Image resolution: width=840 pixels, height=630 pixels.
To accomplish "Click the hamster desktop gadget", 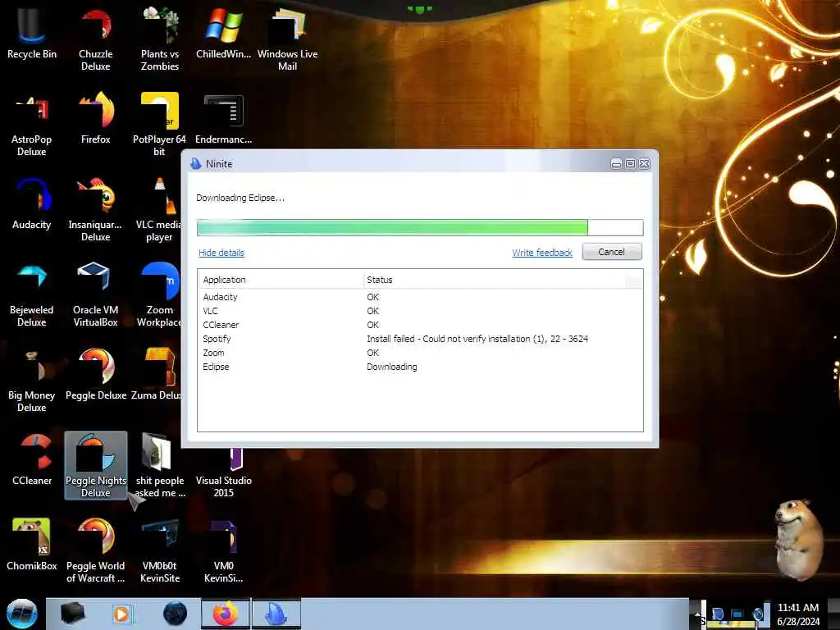I will [799, 539].
